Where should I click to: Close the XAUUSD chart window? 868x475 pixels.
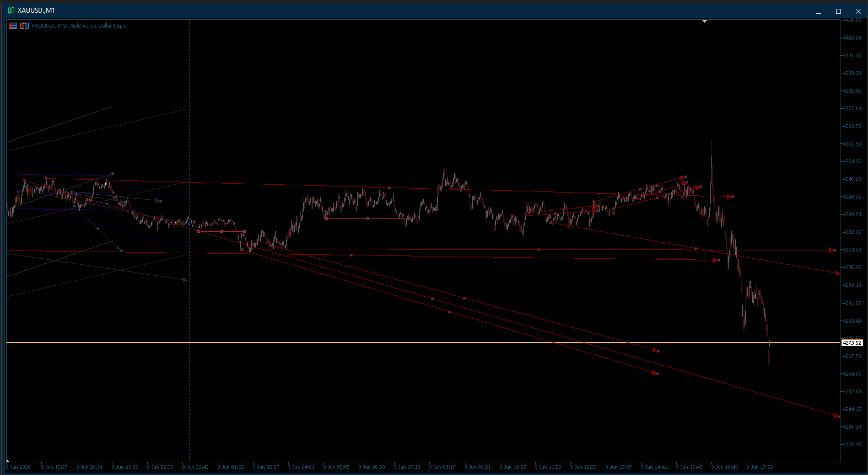858,11
